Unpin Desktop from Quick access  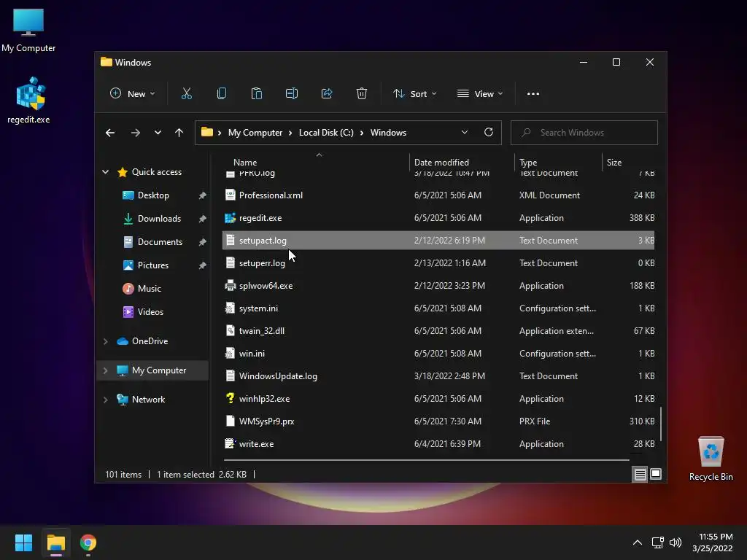[203, 195]
